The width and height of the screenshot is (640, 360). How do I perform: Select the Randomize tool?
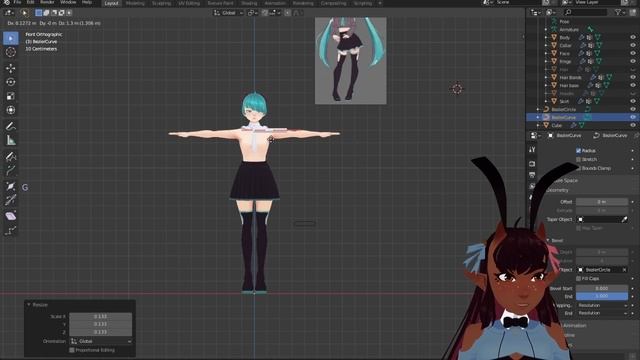11,230
